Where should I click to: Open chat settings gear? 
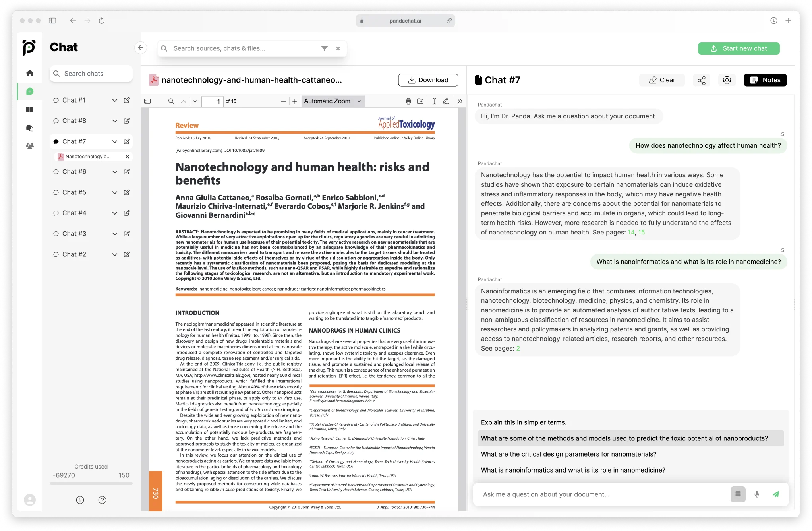tap(727, 80)
